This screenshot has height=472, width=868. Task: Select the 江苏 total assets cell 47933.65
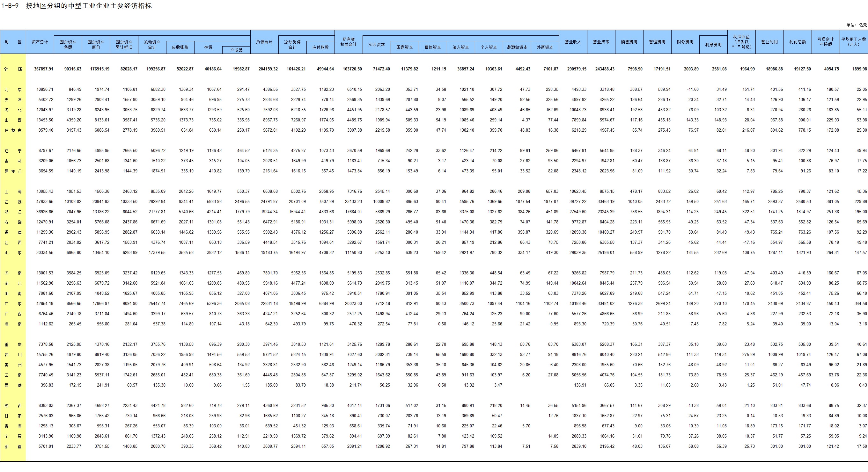point(44,202)
